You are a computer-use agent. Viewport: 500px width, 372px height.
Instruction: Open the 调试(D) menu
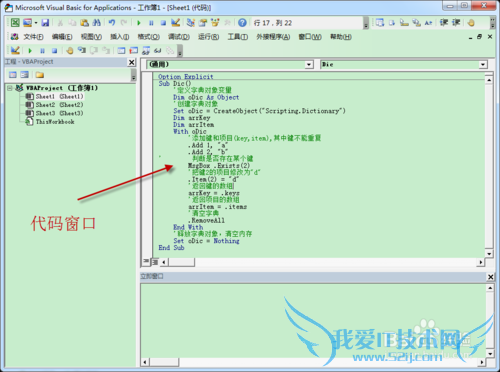click(x=179, y=37)
